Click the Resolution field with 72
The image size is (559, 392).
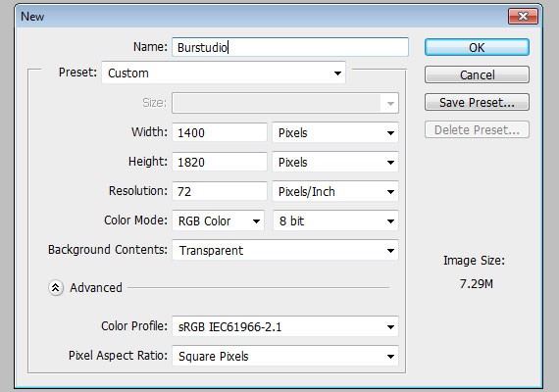pos(220,192)
